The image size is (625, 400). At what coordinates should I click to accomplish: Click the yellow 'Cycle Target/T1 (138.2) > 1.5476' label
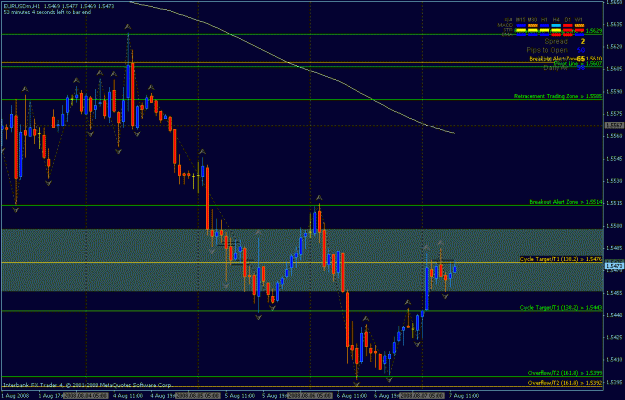tap(561, 259)
